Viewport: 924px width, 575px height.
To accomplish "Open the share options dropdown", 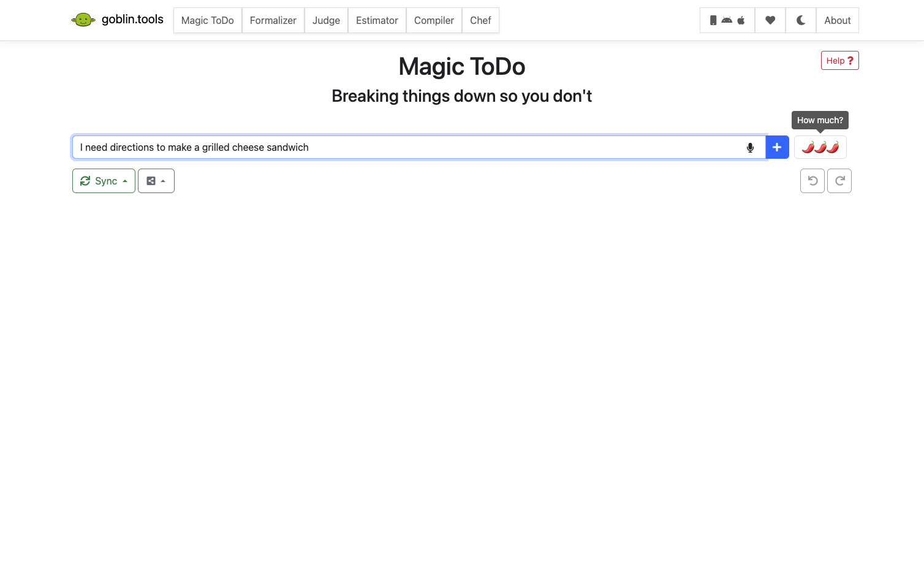I will coord(156,181).
